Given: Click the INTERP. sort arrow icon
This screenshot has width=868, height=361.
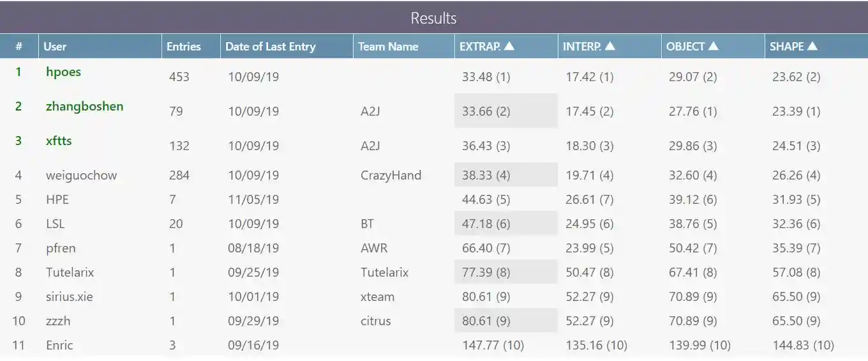Looking at the screenshot, I should coord(610,46).
